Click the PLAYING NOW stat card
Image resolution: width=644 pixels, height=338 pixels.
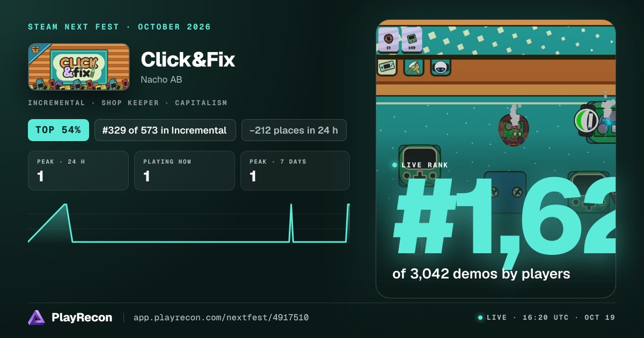(185, 171)
